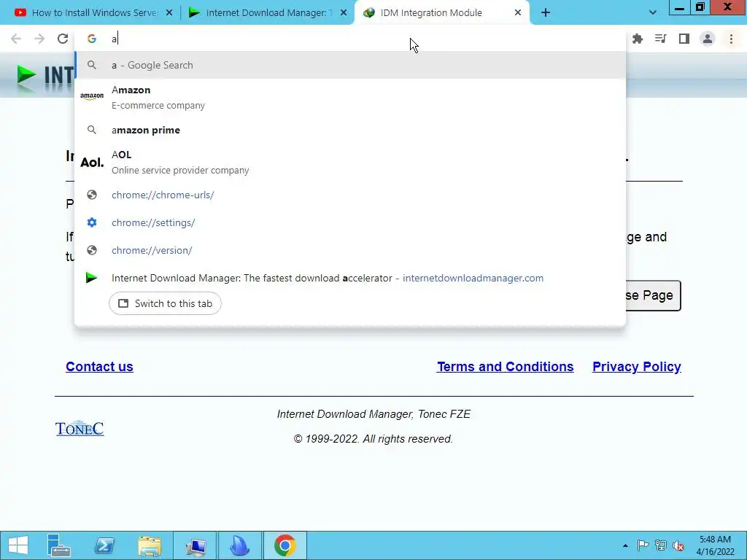Image resolution: width=747 pixels, height=560 pixels.
Task: Switch to How to Install Windows Server tab
Action: (94, 13)
